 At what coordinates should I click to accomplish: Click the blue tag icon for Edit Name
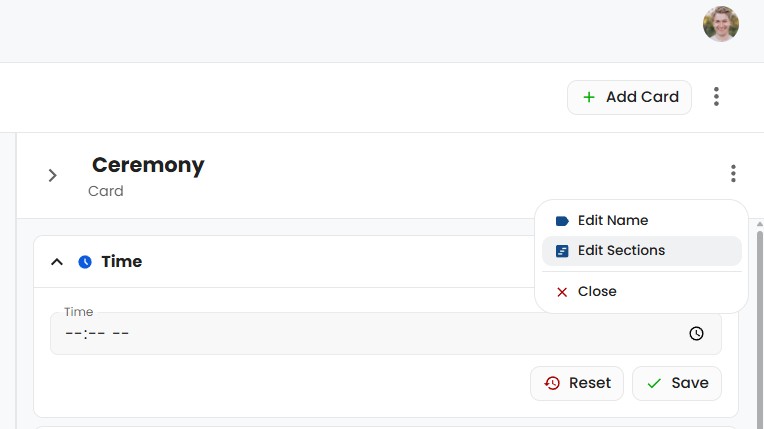click(562, 221)
